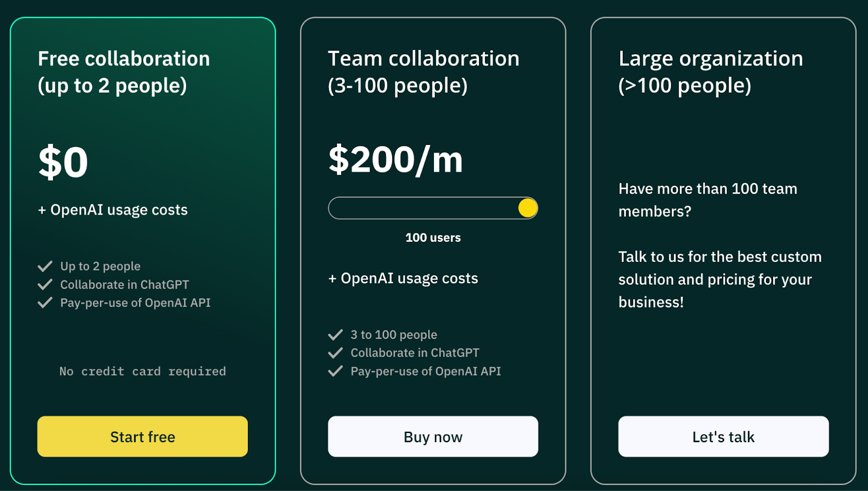Click the yellow user-count slider handle
Screen dimensions: 868x491
[527, 208]
